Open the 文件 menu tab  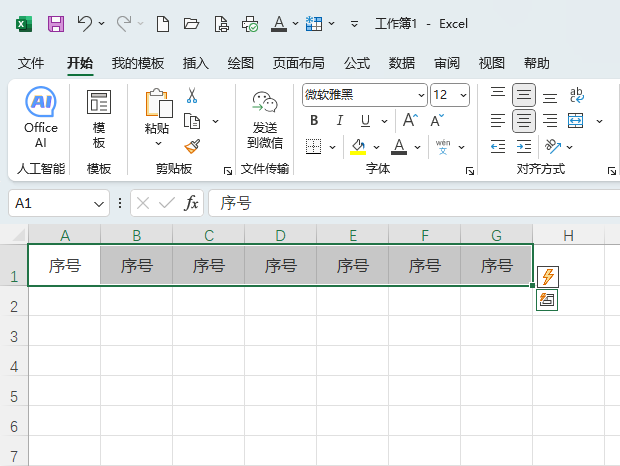(31, 63)
